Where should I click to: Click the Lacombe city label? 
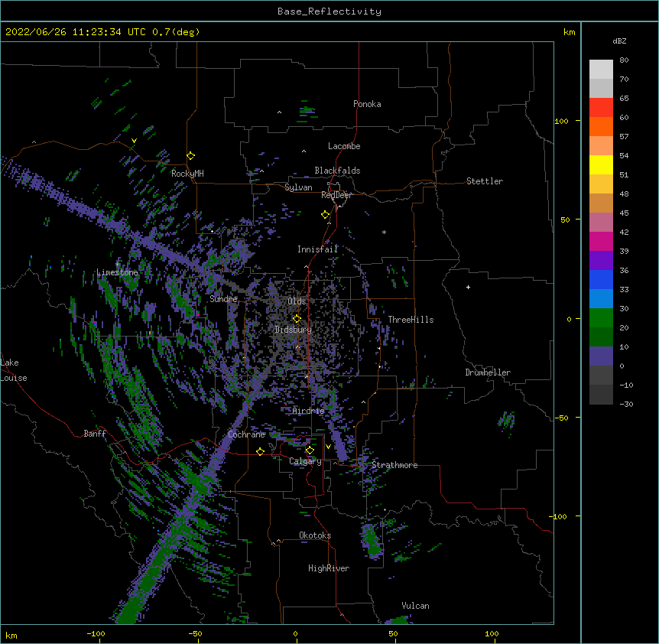coord(344,146)
